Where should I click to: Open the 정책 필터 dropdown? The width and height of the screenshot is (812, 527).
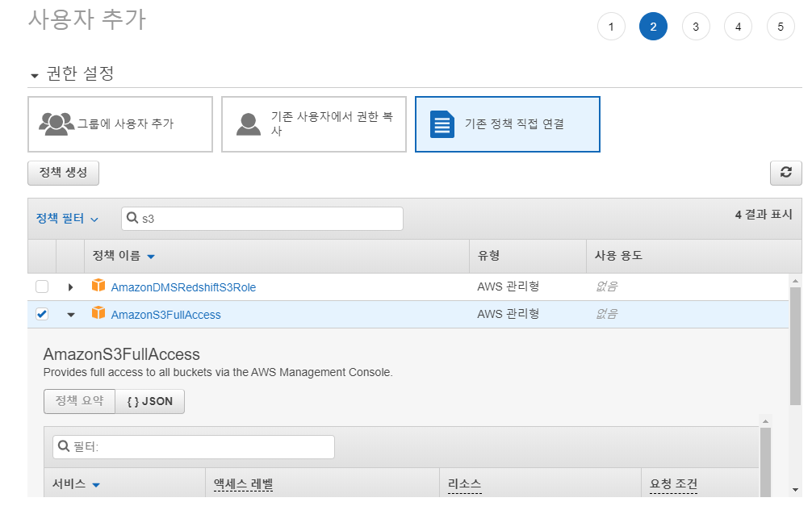67,219
